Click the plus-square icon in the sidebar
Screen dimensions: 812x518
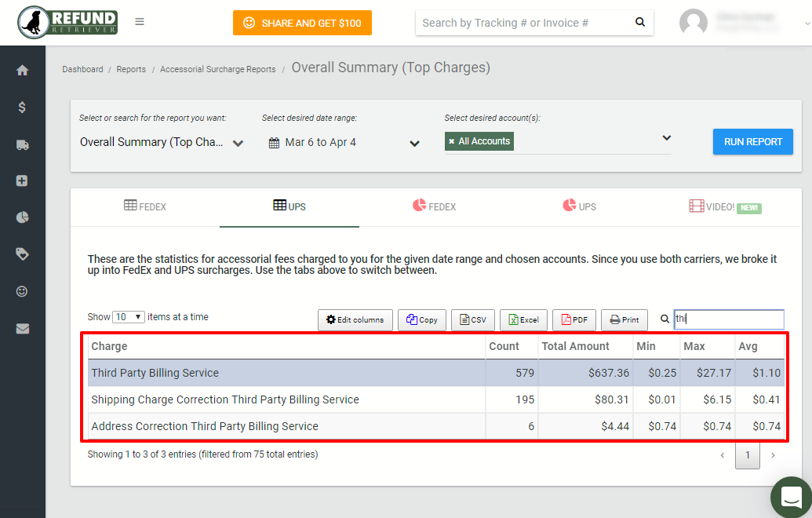coord(23,181)
